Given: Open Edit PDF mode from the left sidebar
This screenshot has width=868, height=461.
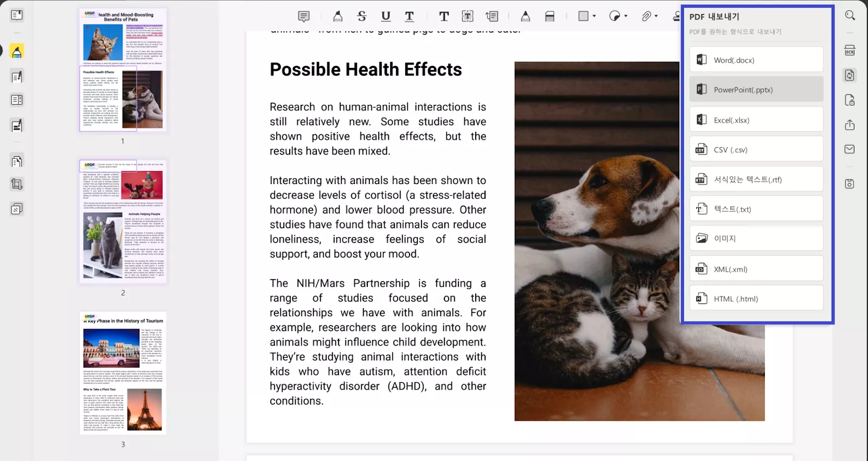Looking at the screenshot, I should pos(17,77).
